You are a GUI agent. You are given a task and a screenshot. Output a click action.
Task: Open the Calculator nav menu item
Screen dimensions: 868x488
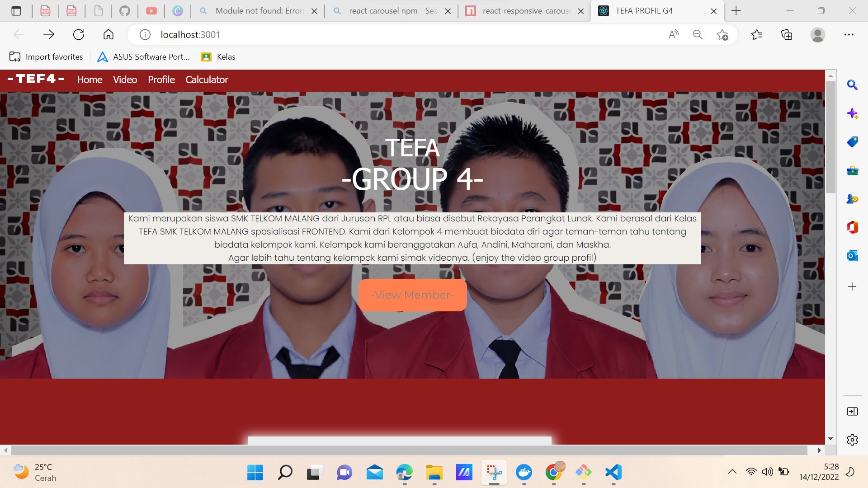[207, 80]
